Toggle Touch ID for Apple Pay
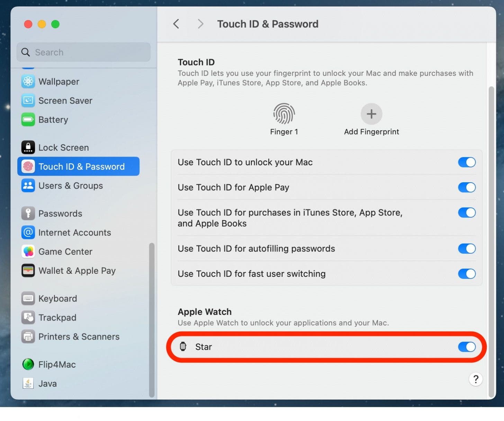 point(466,187)
